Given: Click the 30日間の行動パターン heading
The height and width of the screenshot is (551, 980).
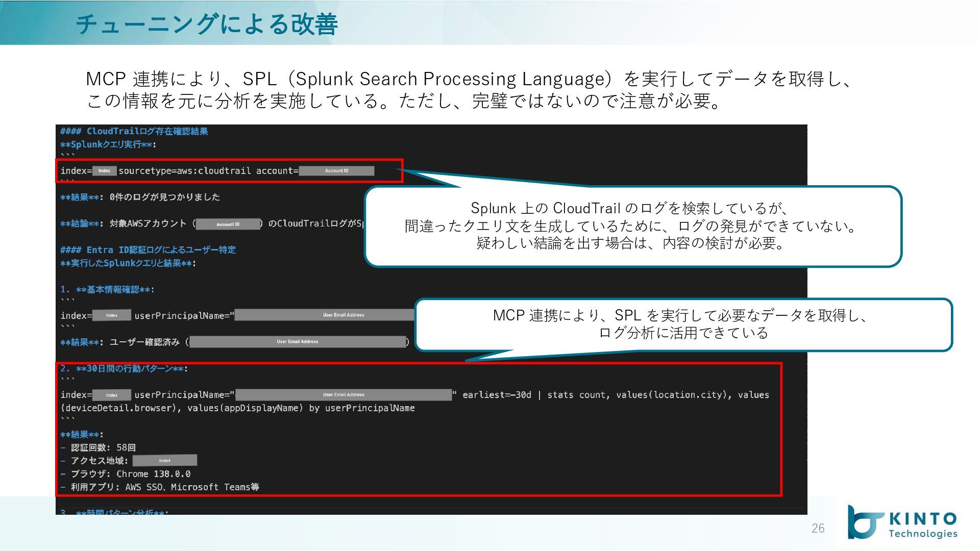Looking at the screenshot, I should [124, 368].
